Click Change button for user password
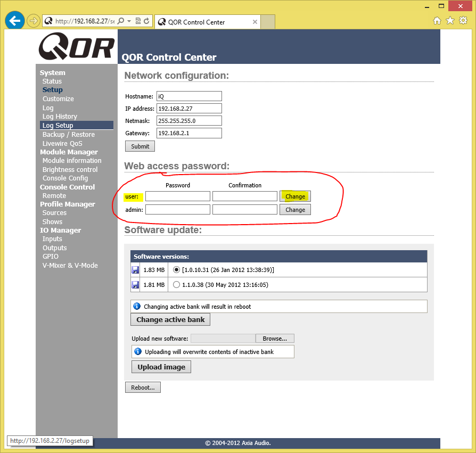This screenshot has height=453, width=476. (x=295, y=196)
